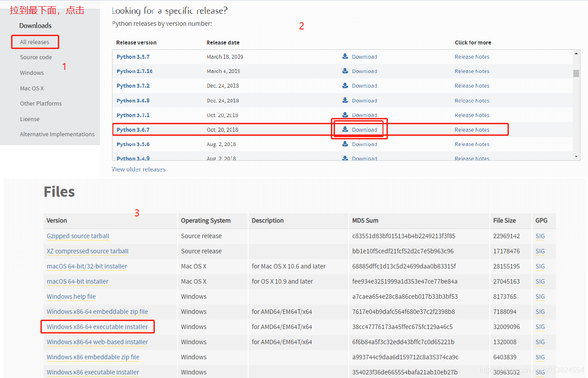
Task: Open Release Notes for Python 3.6.7
Action: pyautogui.click(x=472, y=130)
